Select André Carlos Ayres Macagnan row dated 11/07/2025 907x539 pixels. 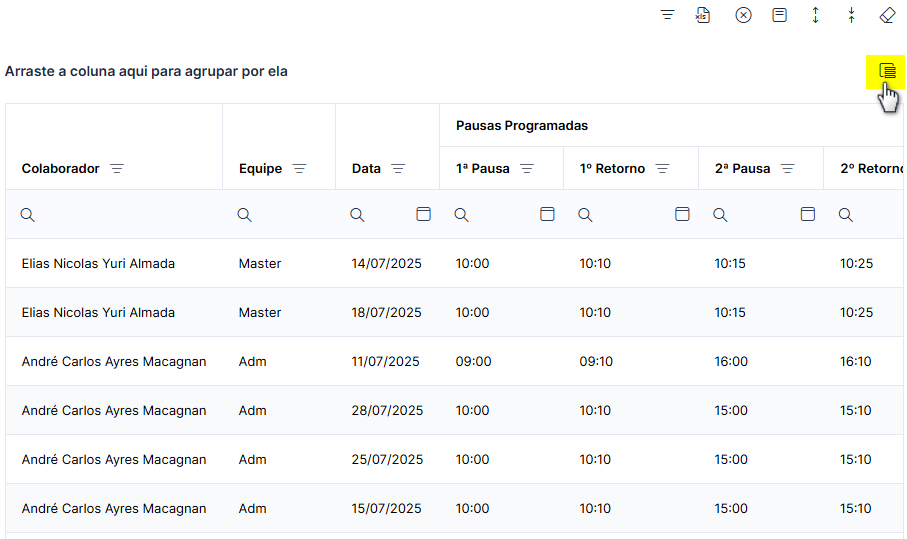click(x=454, y=361)
